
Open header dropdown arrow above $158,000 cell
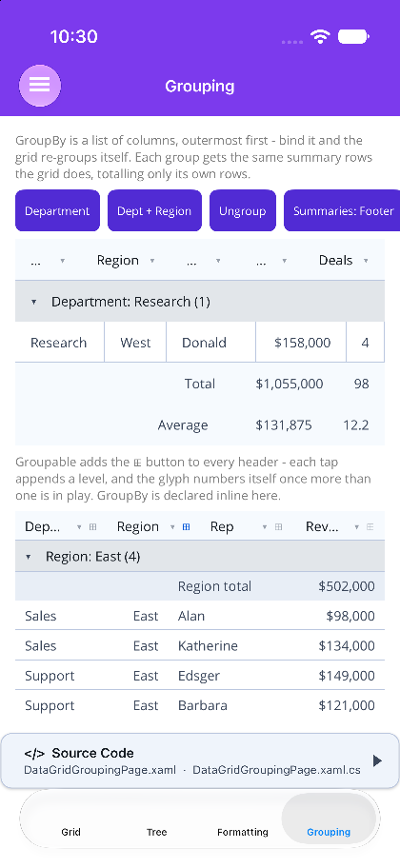pyautogui.click(x=284, y=261)
